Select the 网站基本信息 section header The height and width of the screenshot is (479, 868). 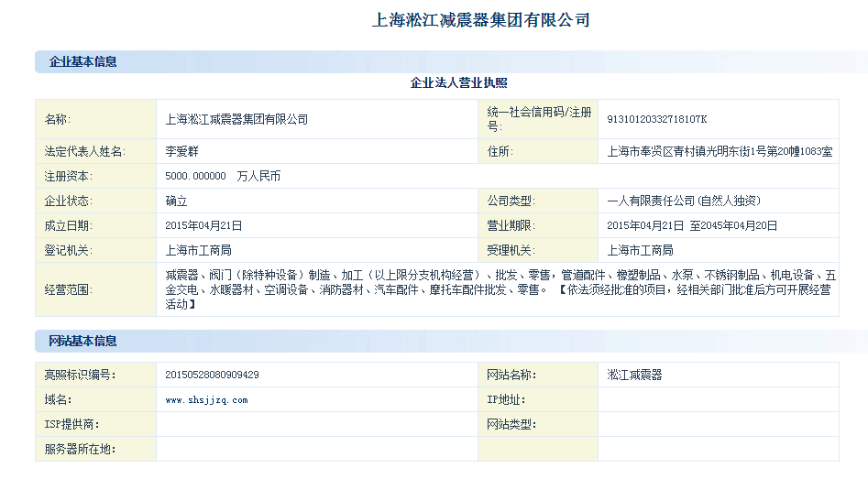[82, 341]
